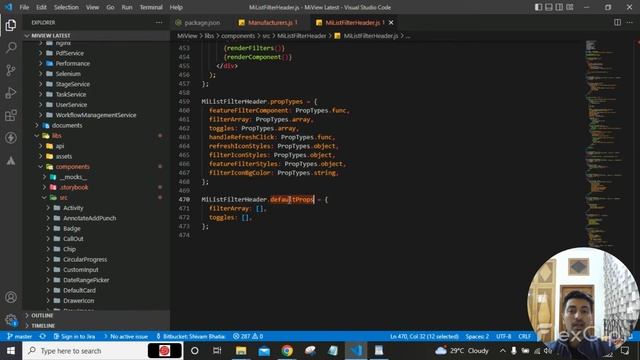Click the Explorer more actions ellipsis
The height and width of the screenshot is (360, 640).
coord(159,22)
